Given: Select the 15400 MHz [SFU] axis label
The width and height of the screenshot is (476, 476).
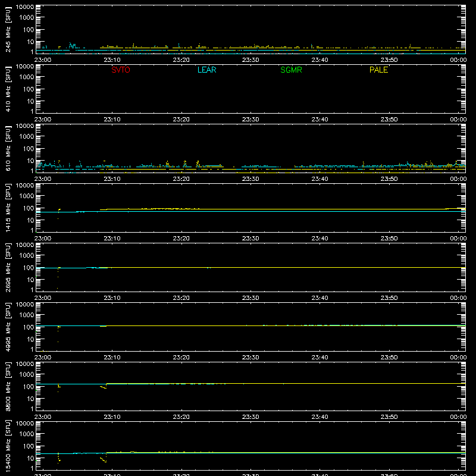Looking at the screenshot, I should pos(8,446).
